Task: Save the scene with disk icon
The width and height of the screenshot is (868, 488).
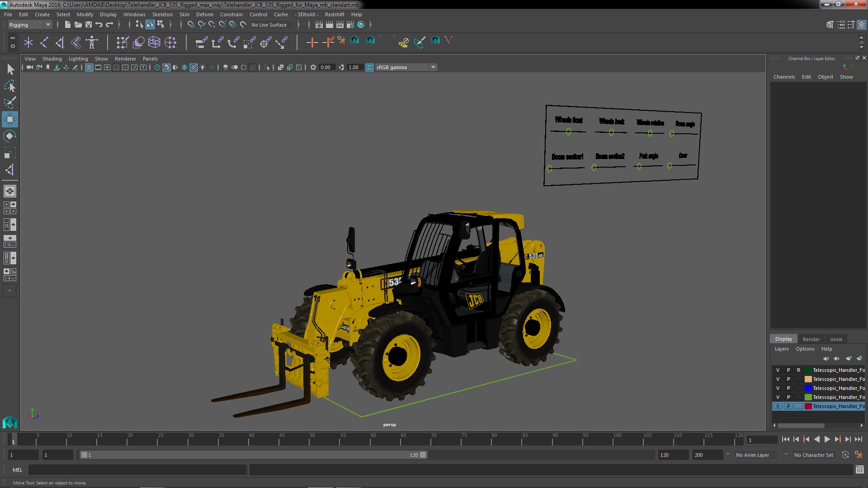Action: click(89, 25)
